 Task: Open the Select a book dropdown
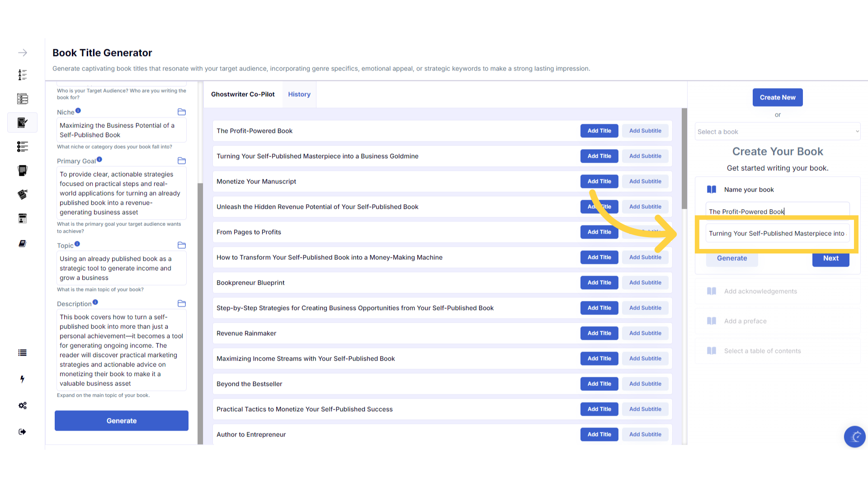(x=778, y=132)
